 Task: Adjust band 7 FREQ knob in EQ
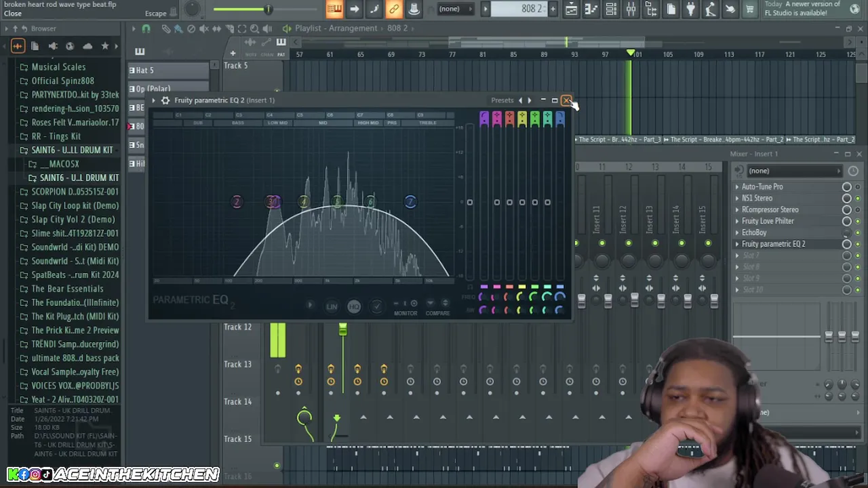pos(559,297)
